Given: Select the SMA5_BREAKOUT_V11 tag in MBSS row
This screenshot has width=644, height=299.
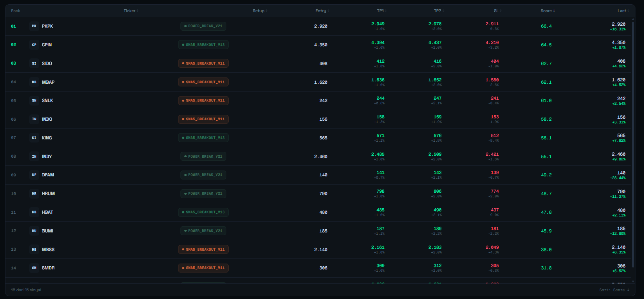Looking at the screenshot, I should pos(203,250).
